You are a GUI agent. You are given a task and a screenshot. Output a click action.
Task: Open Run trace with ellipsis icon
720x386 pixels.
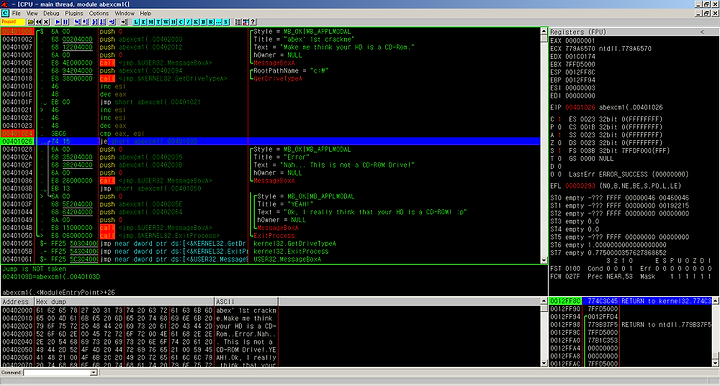coord(219,22)
